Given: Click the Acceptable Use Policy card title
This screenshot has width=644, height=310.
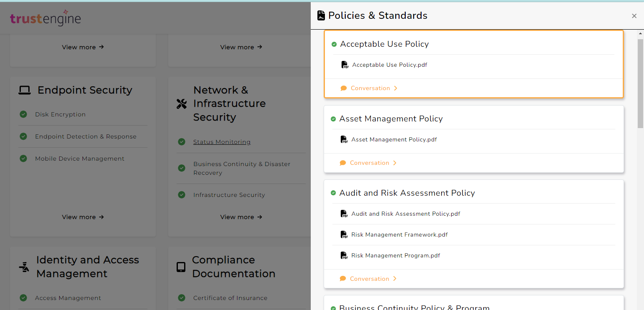Looking at the screenshot, I should [x=384, y=44].
